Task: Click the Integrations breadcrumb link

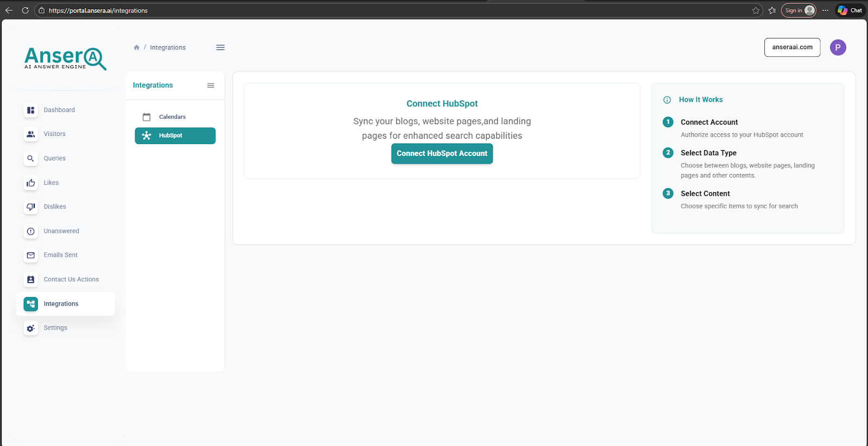Action: click(x=168, y=48)
